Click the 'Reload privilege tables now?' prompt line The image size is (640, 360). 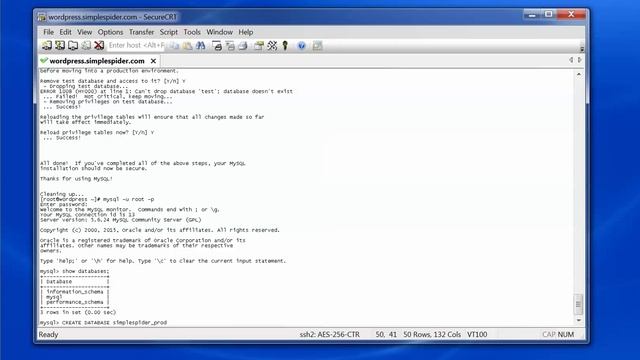tap(97, 132)
